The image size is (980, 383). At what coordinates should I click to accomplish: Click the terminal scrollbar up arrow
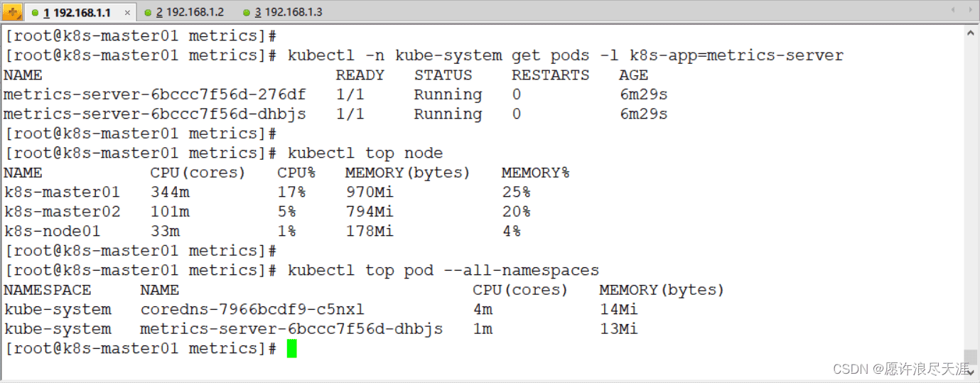971,33
